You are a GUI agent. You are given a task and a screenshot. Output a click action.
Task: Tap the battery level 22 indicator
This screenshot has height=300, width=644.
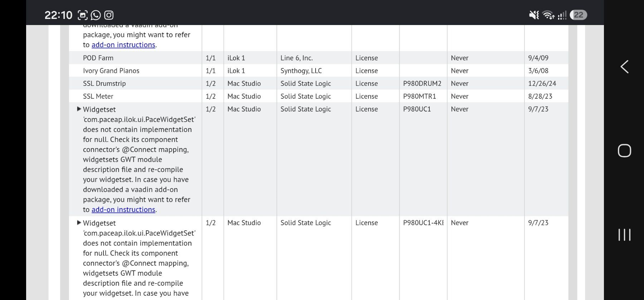pyautogui.click(x=579, y=15)
